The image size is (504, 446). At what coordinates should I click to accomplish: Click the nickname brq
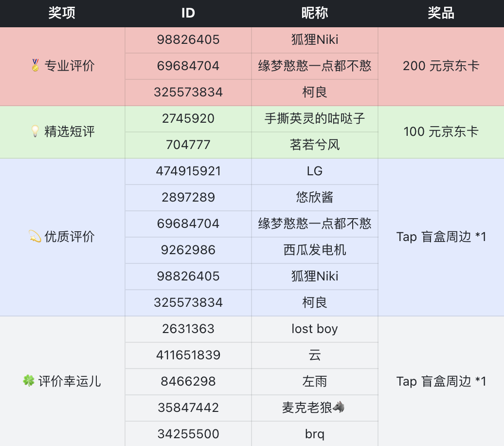pos(314,434)
